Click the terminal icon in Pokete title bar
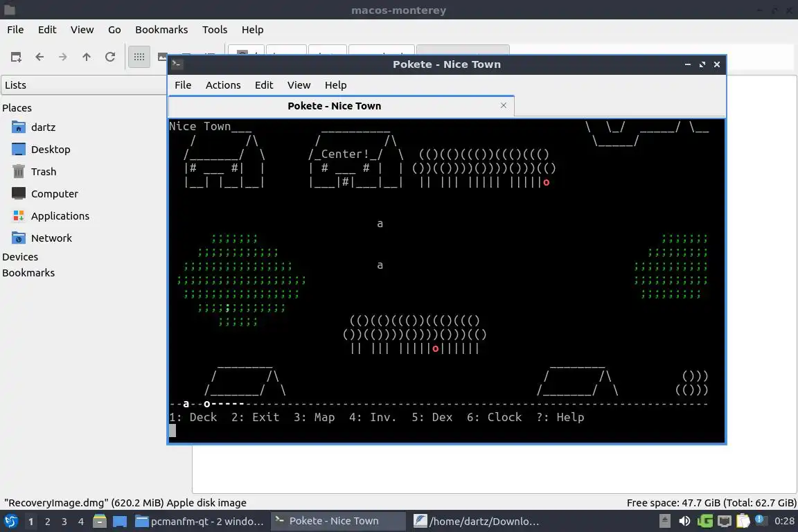The width and height of the screenshot is (798, 532). [x=177, y=64]
